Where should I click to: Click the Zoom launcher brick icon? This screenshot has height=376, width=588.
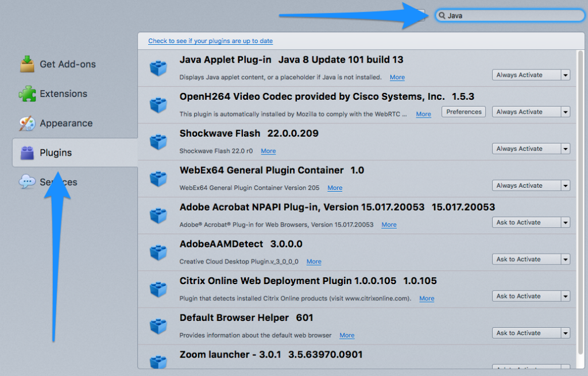pos(158,362)
